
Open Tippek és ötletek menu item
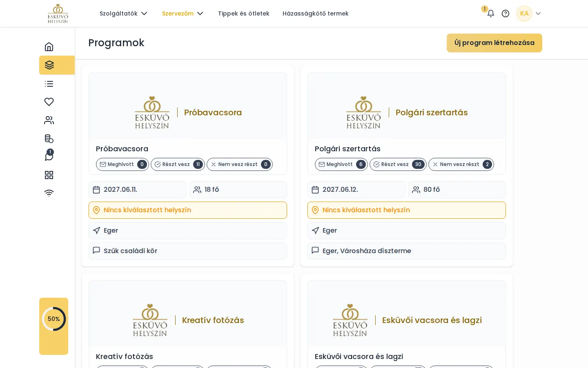pyautogui.click(x=244, y=13)
